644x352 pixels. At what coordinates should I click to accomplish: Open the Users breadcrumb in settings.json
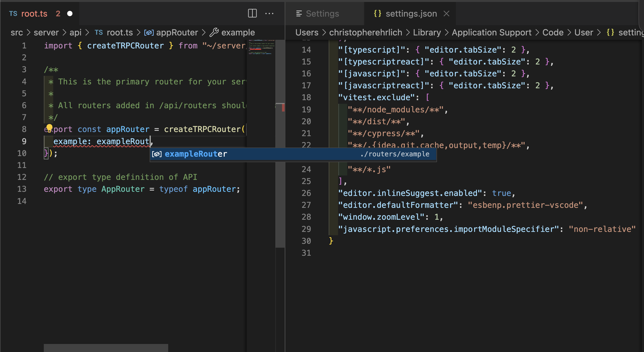[307, 33]
